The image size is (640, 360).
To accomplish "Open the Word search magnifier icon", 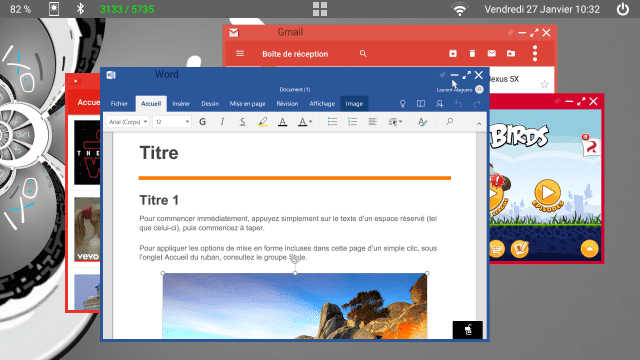I will 449,122.
